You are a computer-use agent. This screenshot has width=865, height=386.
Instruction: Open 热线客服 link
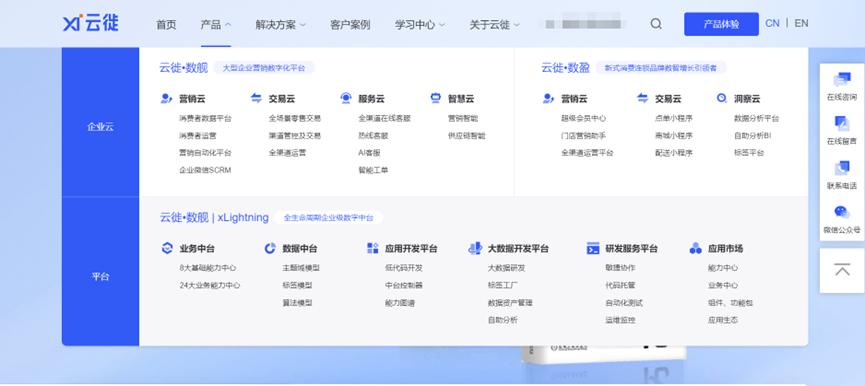click(373, 136)
